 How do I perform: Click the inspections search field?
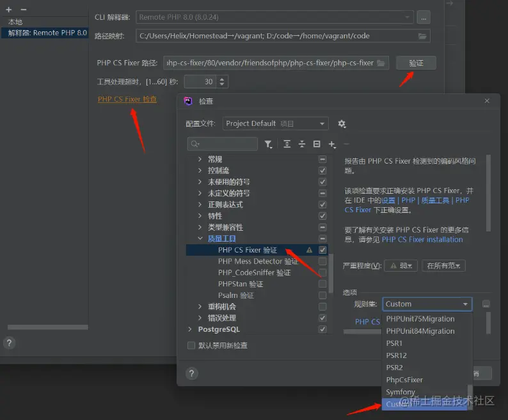pyautogui.click(x=223, y=144)
